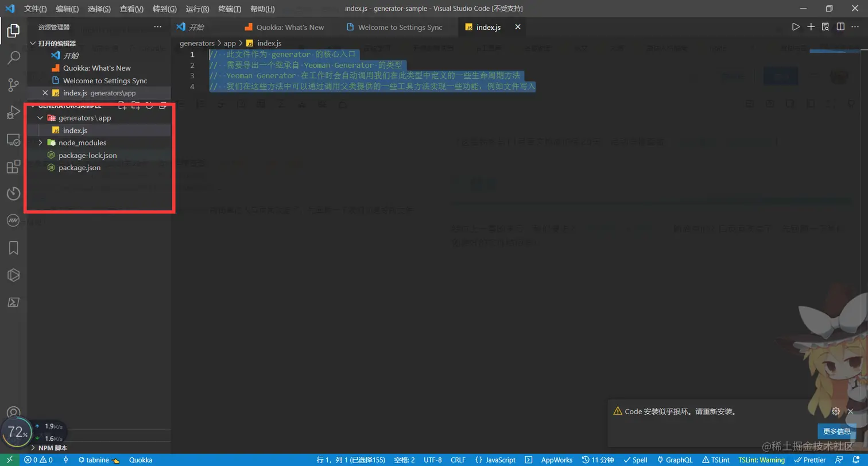The image size is (868, 466).
Task: Change the CRLF end of line sequence
Action: [x=458, y=460]
